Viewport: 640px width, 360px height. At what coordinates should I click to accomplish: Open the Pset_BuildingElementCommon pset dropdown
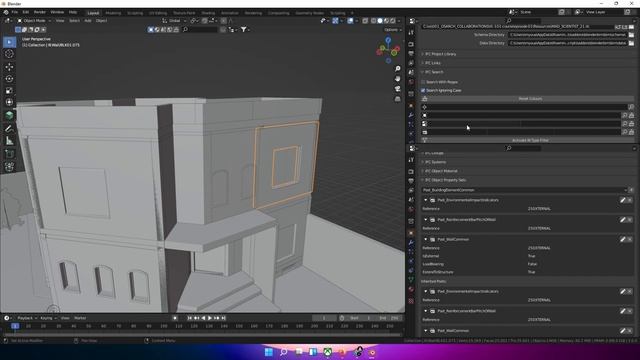[524, 190]
